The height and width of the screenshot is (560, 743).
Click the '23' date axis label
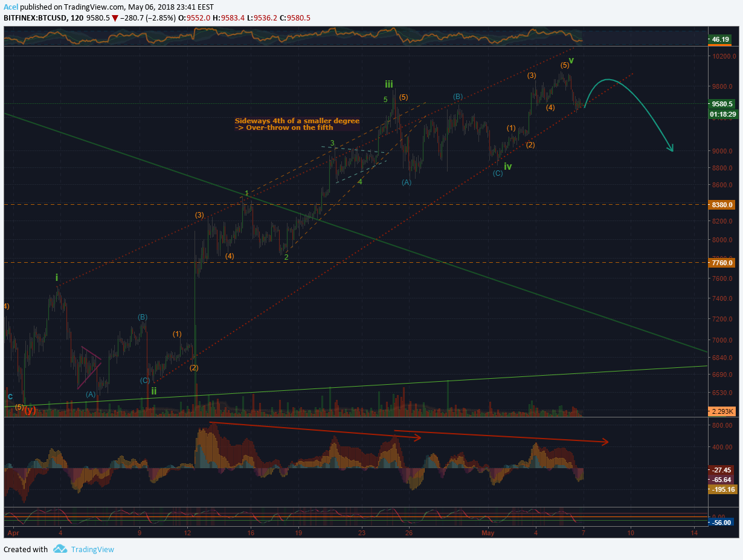tap(362, 533)
